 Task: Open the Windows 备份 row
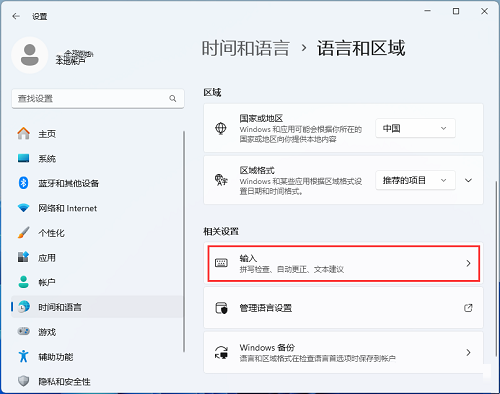point(343,352)
